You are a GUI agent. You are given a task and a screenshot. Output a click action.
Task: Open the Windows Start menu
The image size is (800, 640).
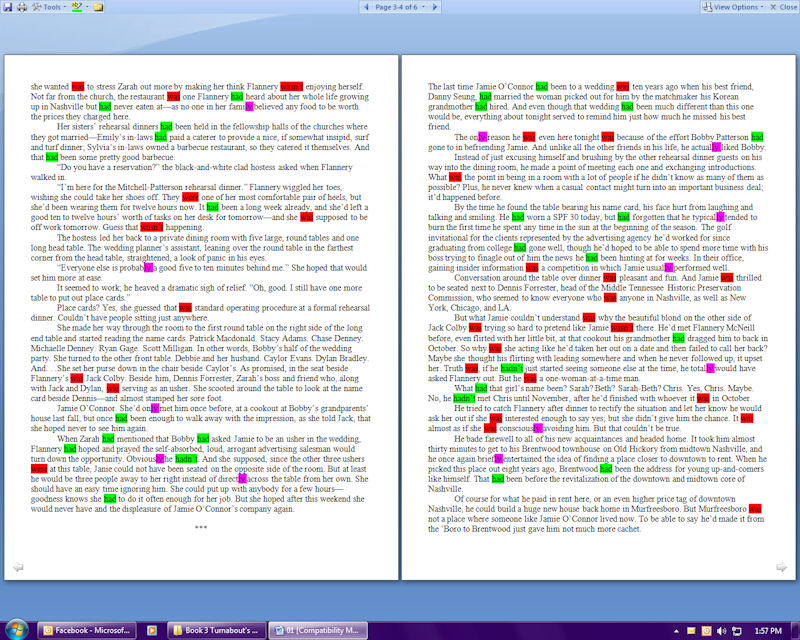click(x=15, y=630)
